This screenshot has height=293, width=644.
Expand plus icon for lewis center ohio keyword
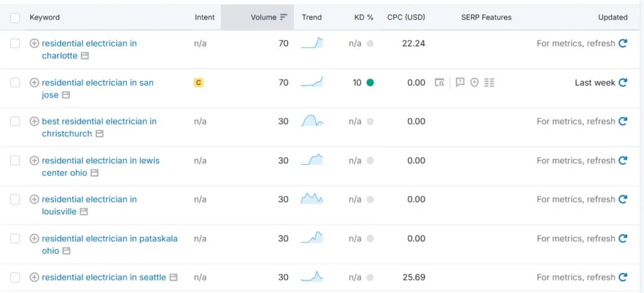click(35, 160)
